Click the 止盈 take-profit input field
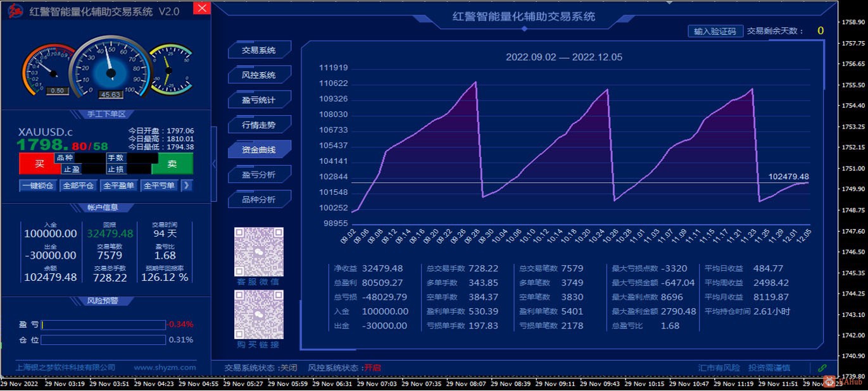Image resolution: width=868 pixels, height=391 pixels. (94, 169)
